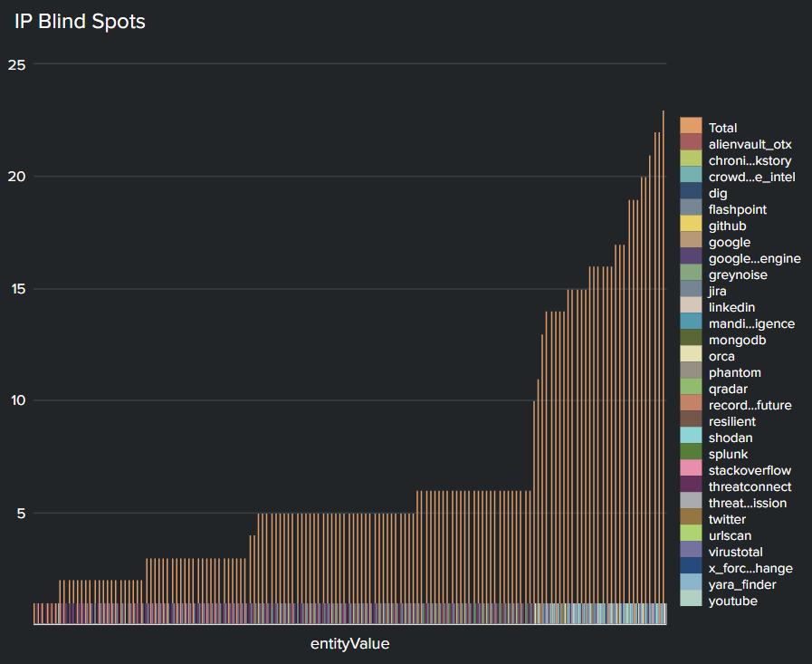The height and width of the screenshot is (664, 812).
Task: Click the 'shodan' legend label
Action: click(731, 438)
